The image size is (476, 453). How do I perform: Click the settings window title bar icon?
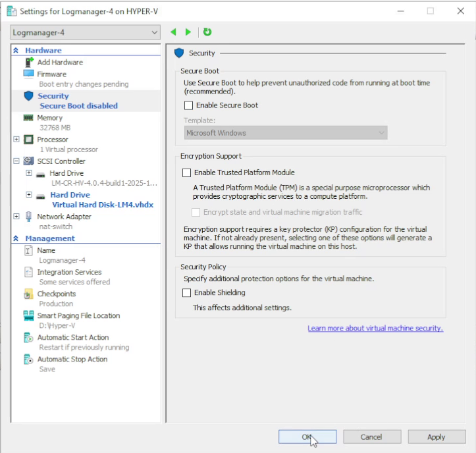click(x=12, y=11)
